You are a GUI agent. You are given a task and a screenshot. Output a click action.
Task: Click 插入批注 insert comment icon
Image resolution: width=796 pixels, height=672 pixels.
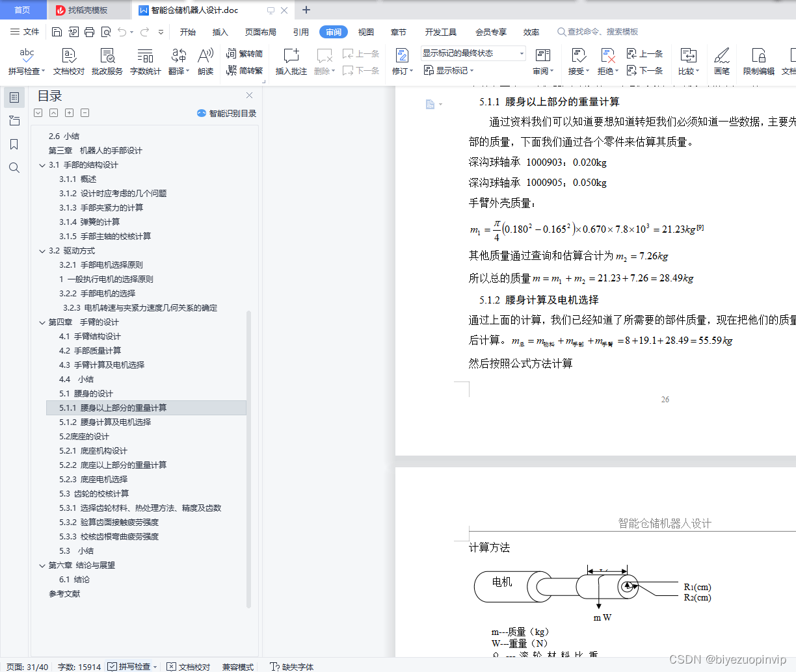pyautogui.click(x=291, y=62)
